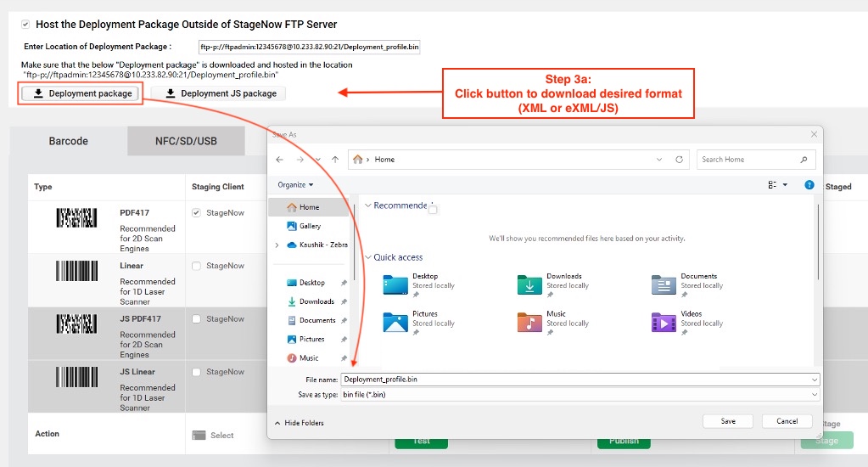Screen dimensions: 868x467
Task: Click the Up arrow navigation icon
Action: tap(335, 160)
